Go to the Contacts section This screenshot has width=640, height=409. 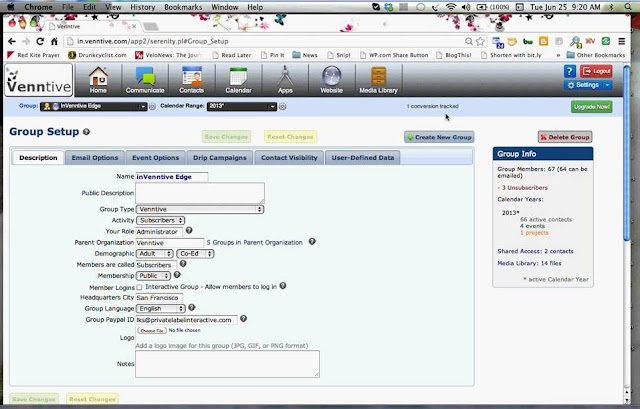191,80
